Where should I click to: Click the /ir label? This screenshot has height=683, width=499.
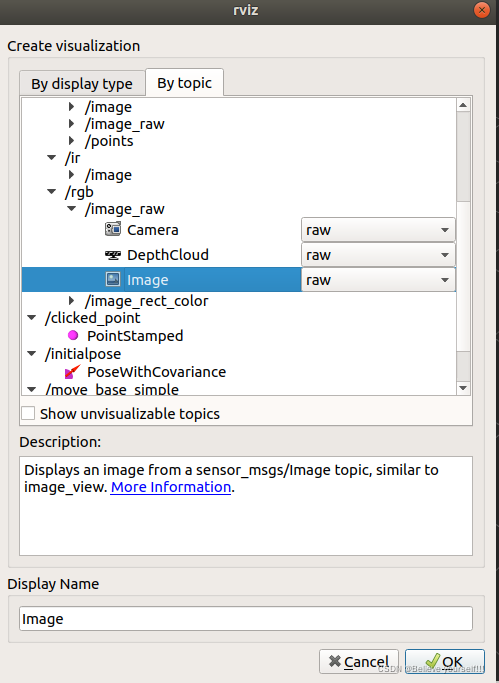click(x=72, y=158)
